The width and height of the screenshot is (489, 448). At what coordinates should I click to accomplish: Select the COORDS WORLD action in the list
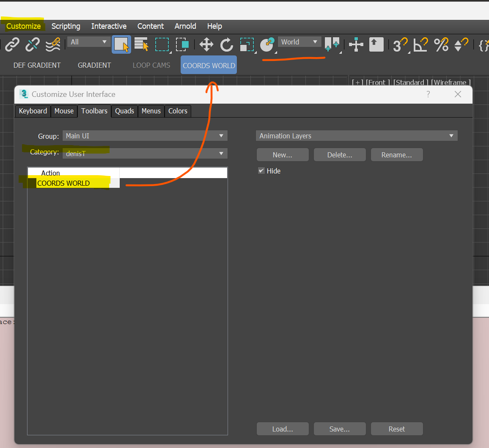pos(63,183)
